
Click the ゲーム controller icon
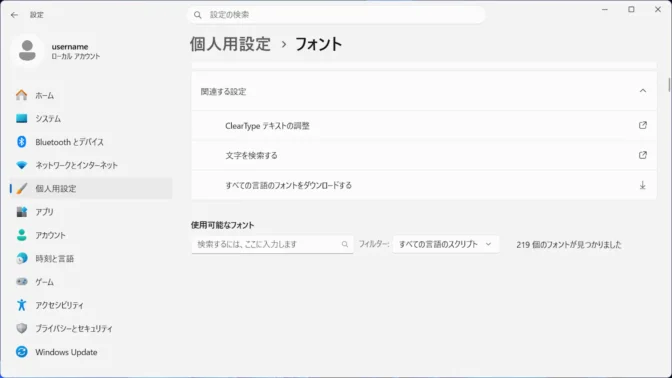coord(21,282)
